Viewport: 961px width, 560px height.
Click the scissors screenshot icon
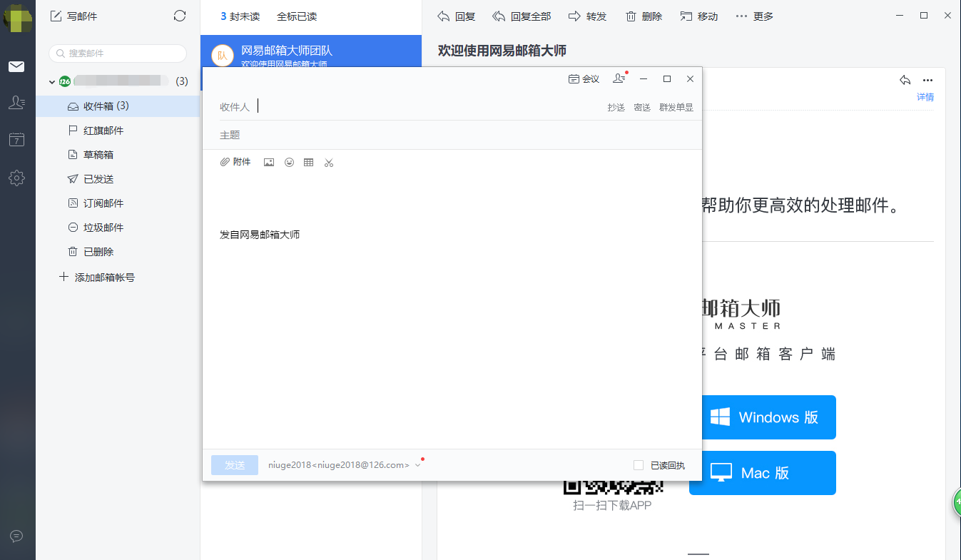tap(329, 163)
